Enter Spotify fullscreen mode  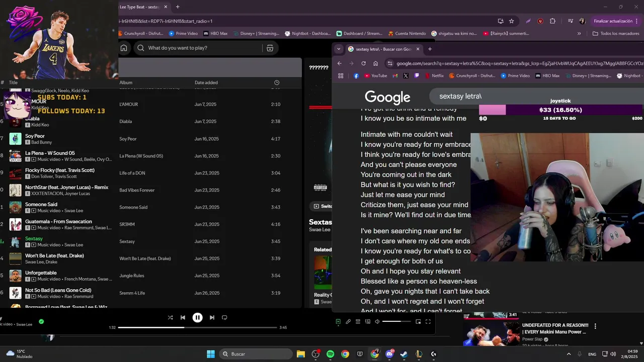(x=428, y=322)
